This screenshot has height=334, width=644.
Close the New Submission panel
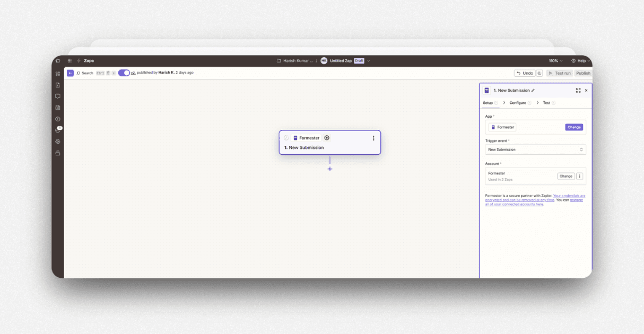pos(586,91)
